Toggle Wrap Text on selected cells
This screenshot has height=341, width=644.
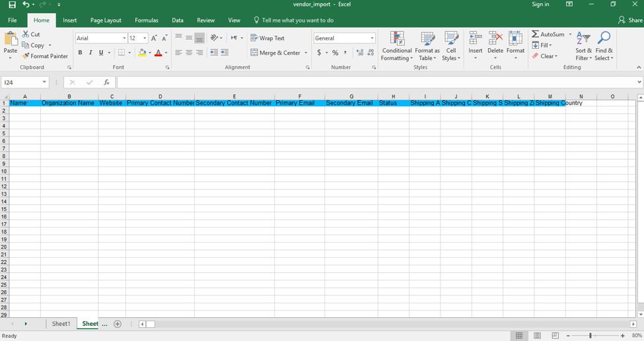pyautogui.click(x=268, y=38)
